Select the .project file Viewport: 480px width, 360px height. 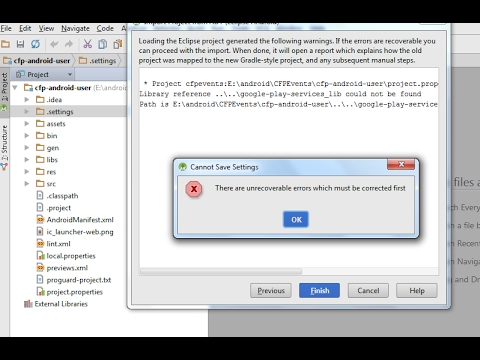pos(59,208)
